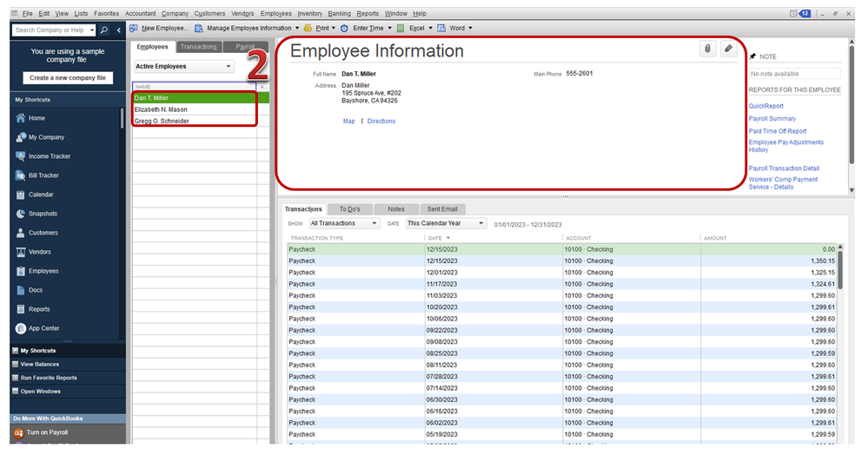Open the Paid Time Off Report link

(778, 132)
